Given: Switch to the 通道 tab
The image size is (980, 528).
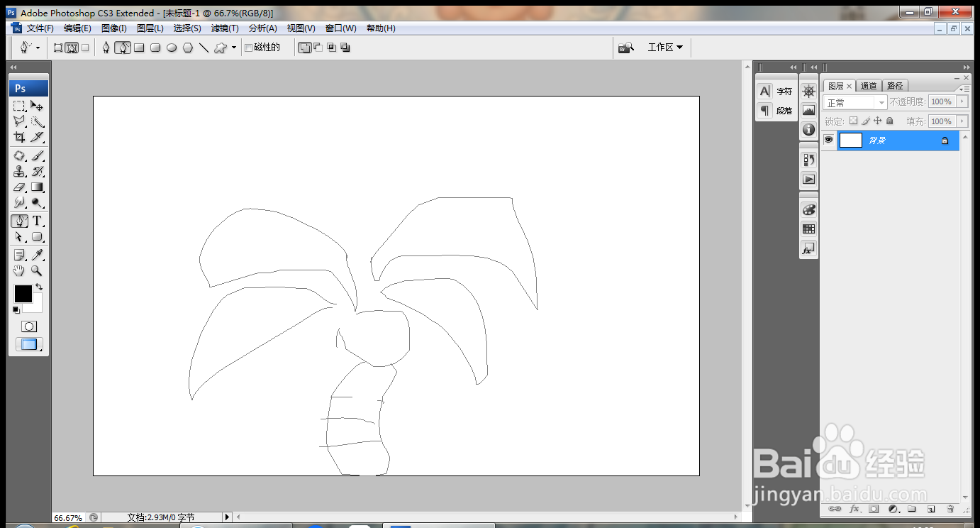Looking at the screenshot, I should [869, 86].
